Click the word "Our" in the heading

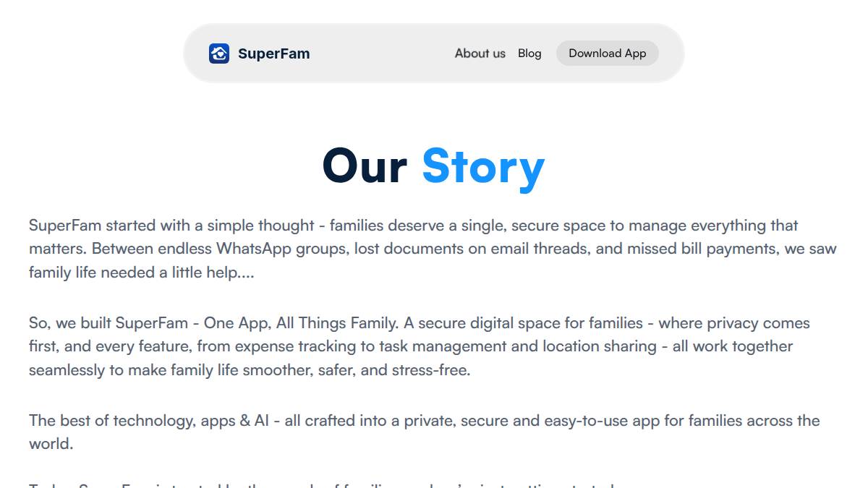click(365, 166)
